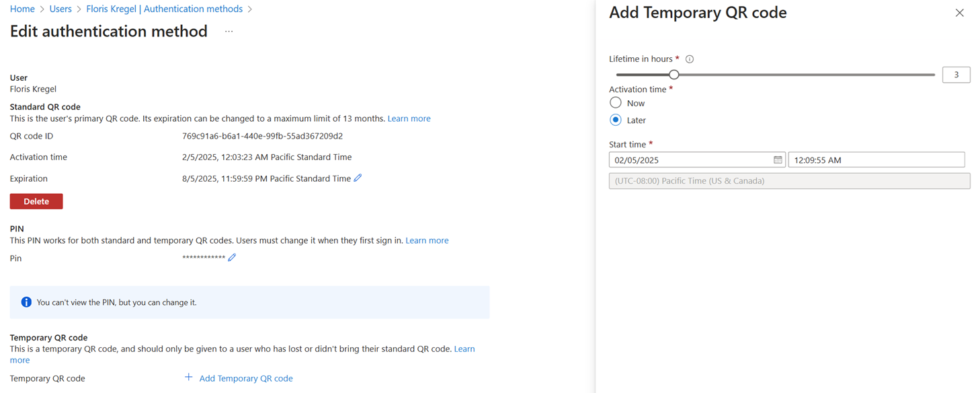
Task: Open the ellipsis menu next to the page title
Action: click(x=229, y=30)
